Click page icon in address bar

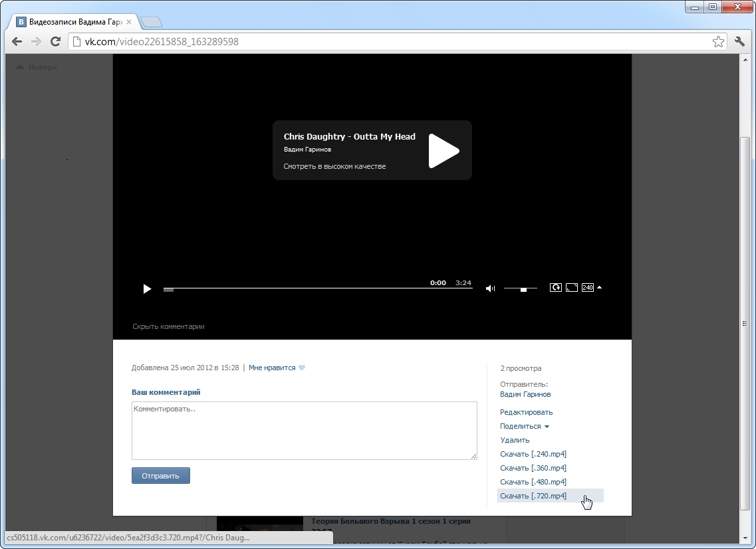pos(76,42)
